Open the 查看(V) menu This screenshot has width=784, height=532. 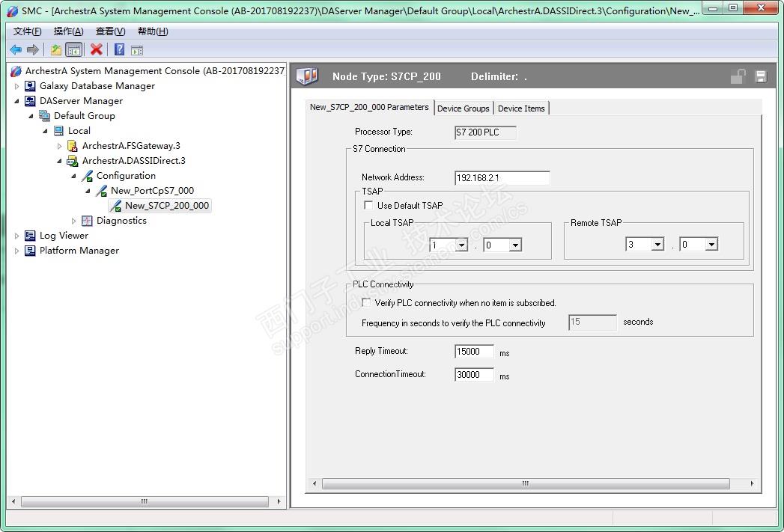pos(111,31)
